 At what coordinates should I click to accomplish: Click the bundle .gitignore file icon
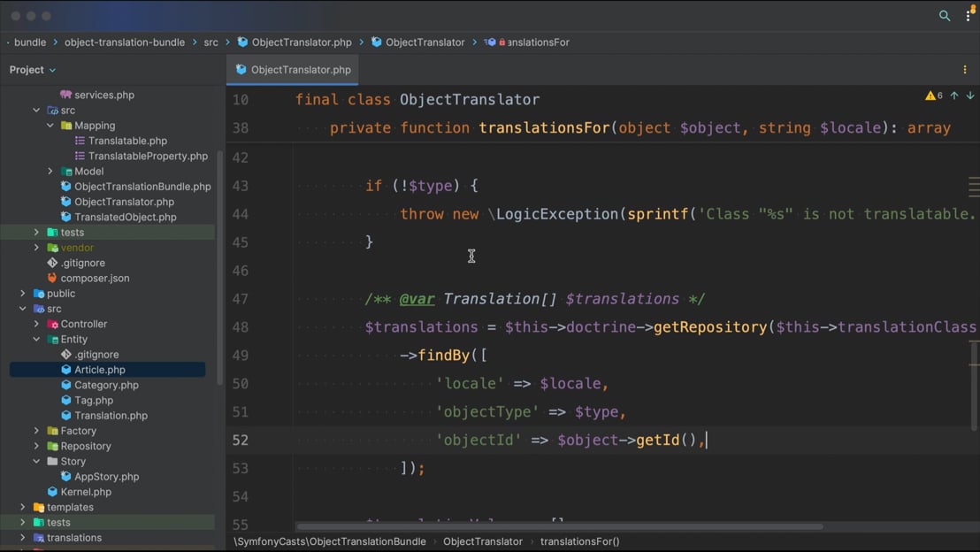coord(52,264)
